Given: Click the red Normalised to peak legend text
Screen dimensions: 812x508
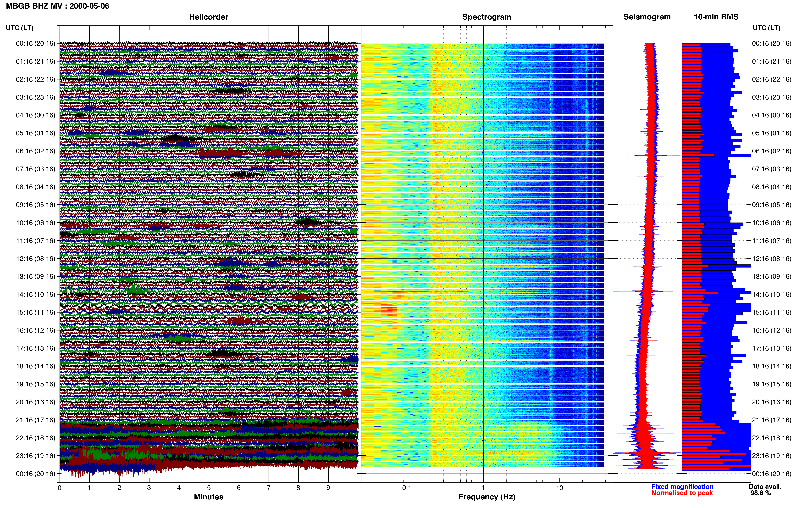Looking at the screenshot, I should (x=682, y=493).
